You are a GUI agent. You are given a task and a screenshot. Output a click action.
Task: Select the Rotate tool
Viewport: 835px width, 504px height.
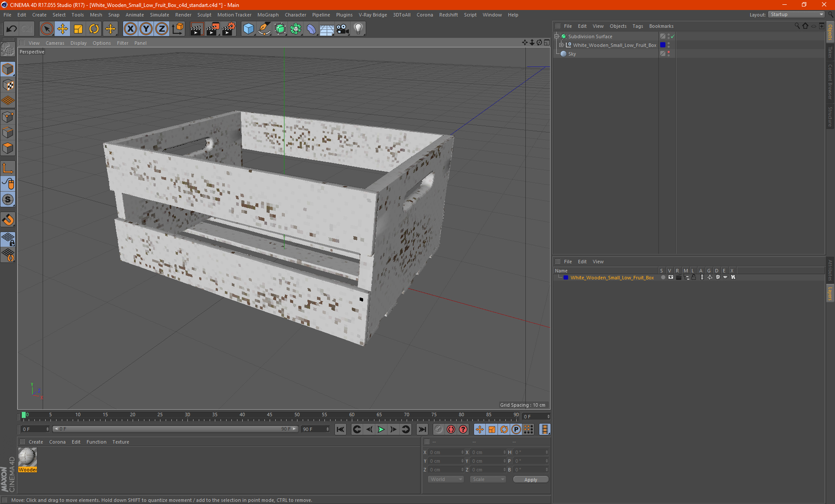coord(94,29)
